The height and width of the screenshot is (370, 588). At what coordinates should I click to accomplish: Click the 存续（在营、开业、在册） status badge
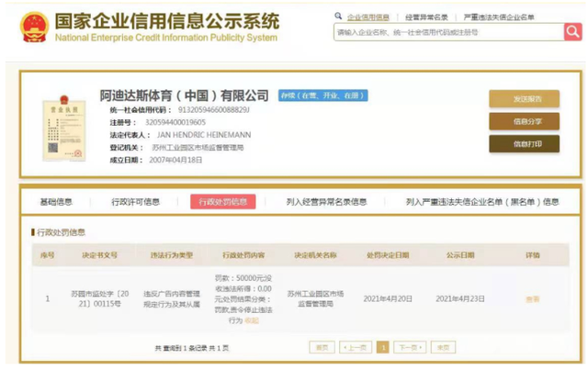pyautogui.click(x=322, y=95)
